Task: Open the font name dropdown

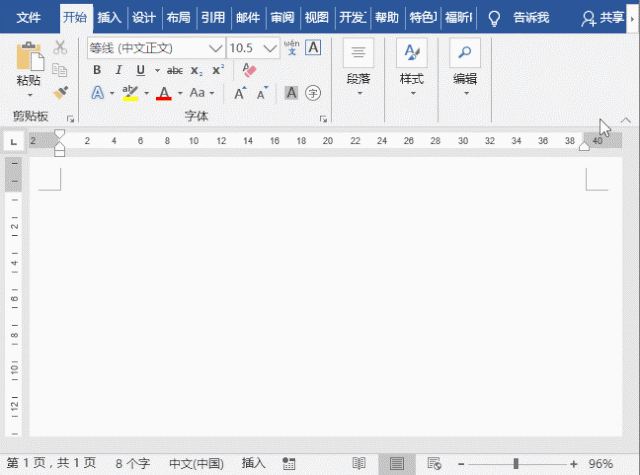Action: pyautogui.click(x=215, y=48)
